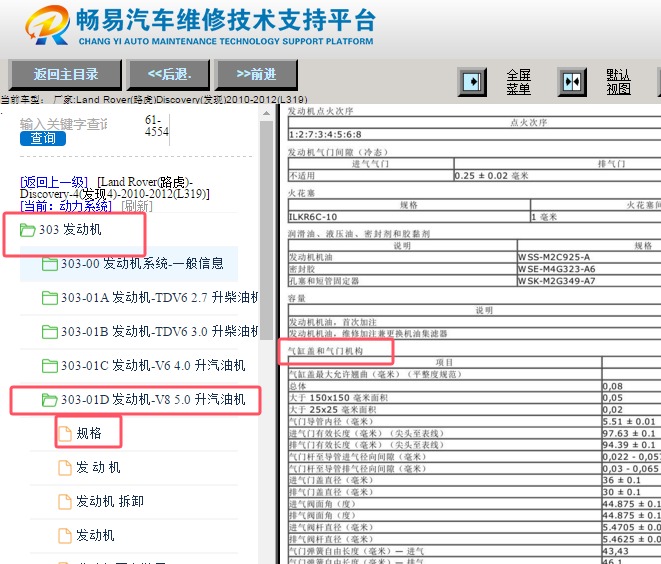The width and height of the screenshot is (661, 564).
Task: Click 当前：动力系统 link
Action: pyautogui.click(x=65, y=206)
